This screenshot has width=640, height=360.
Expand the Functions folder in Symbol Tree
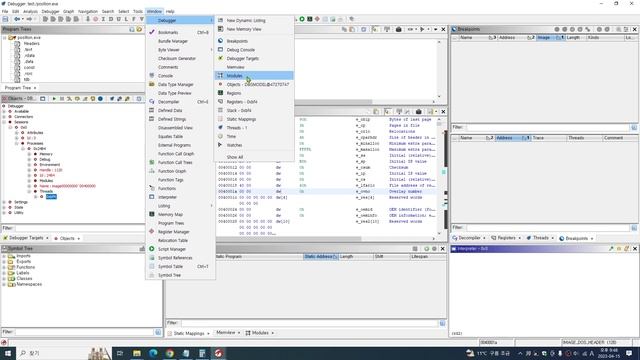click(4, 267)
